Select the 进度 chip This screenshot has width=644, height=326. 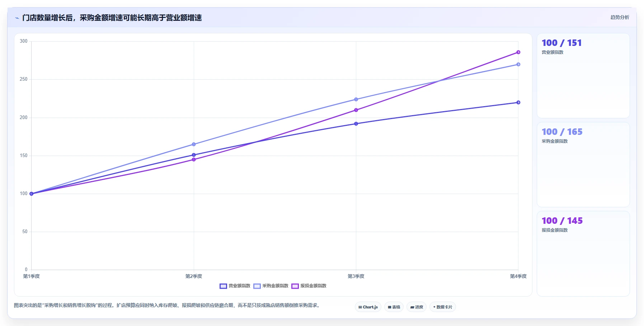coord(417,307)
